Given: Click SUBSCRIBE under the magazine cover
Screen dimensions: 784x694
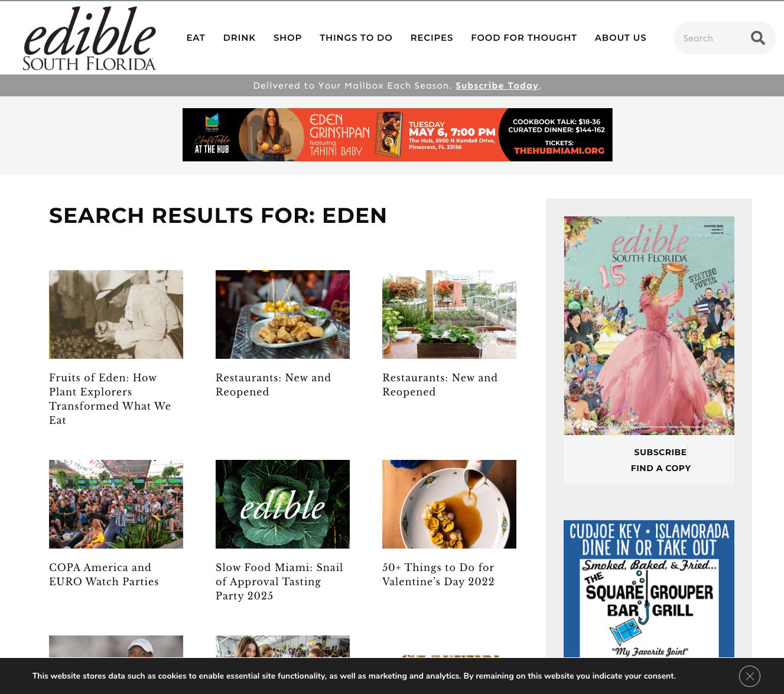Looking at the screenshot, I should [x=660, y=452].
